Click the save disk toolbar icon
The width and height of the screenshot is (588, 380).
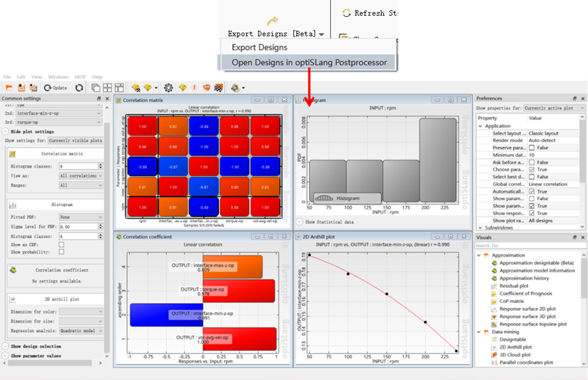(21, 88)
